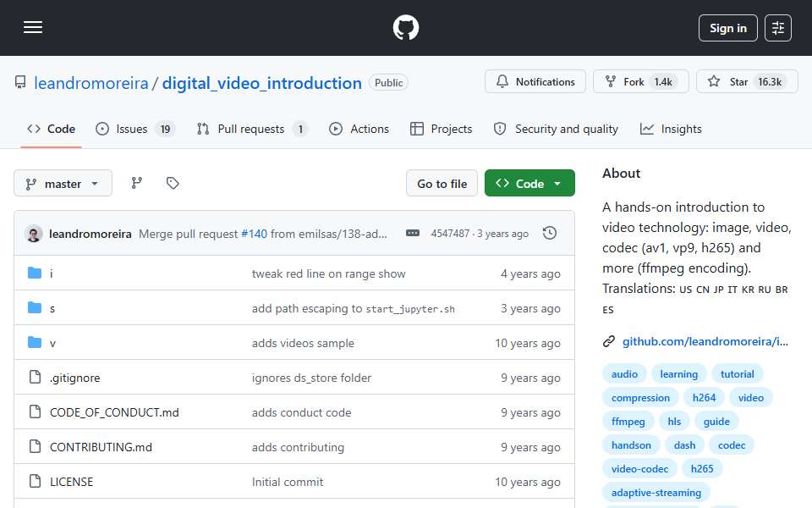This screenshot has width=812, height=508.
Task: Open appearance settings slider icon in header
Action: pos(778,28)
